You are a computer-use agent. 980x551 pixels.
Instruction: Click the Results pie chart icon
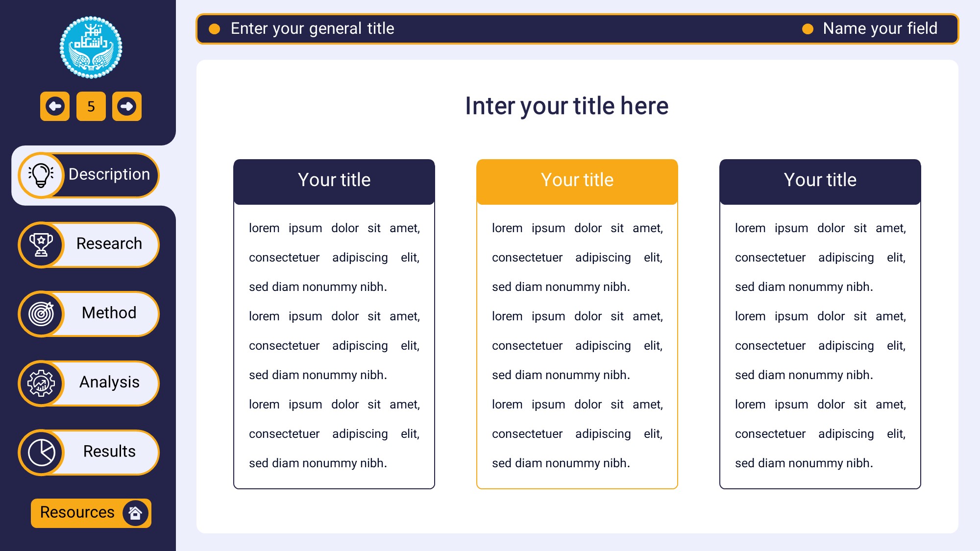coord(42,453)
